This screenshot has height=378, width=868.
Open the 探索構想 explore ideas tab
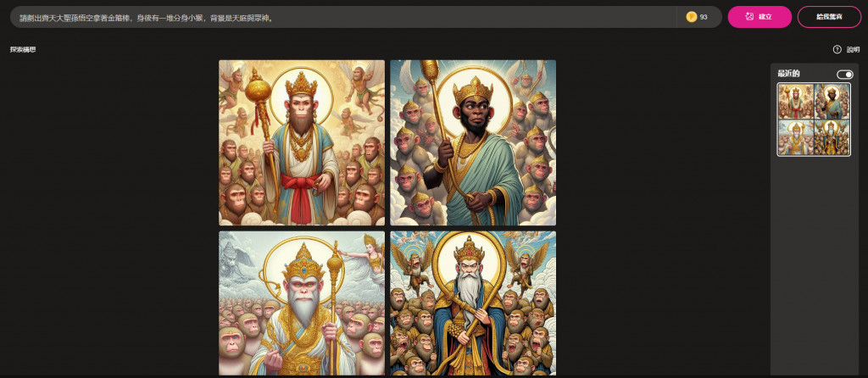tap(23, 50)
